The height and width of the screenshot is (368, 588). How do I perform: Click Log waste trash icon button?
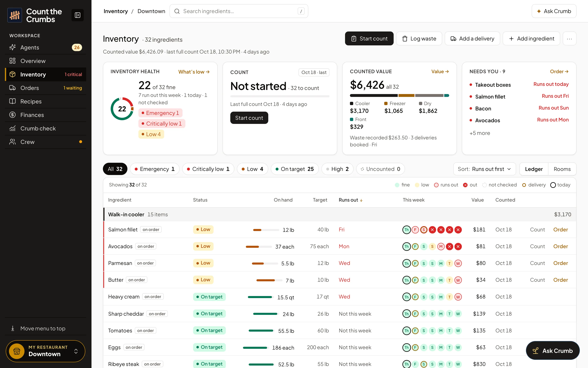419,38
